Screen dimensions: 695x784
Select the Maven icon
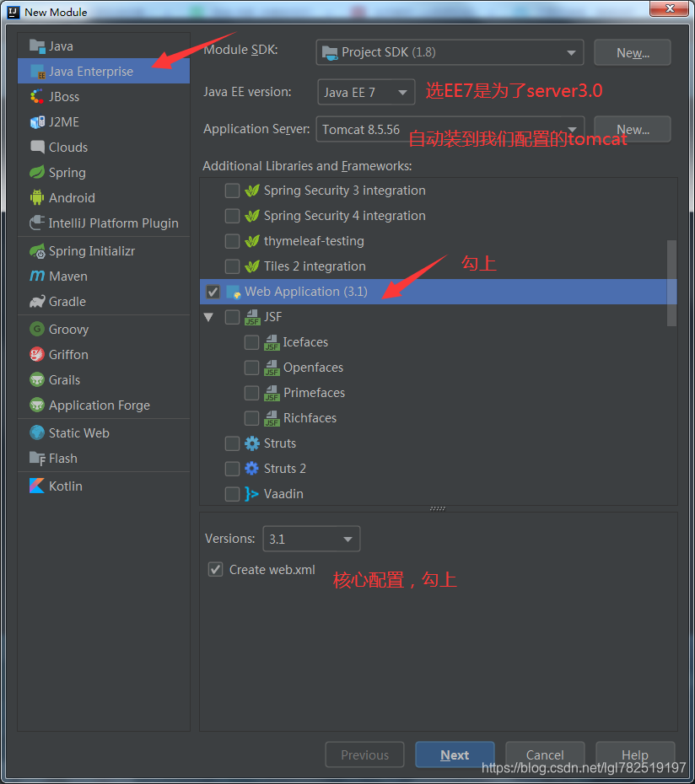coord(37,276)
